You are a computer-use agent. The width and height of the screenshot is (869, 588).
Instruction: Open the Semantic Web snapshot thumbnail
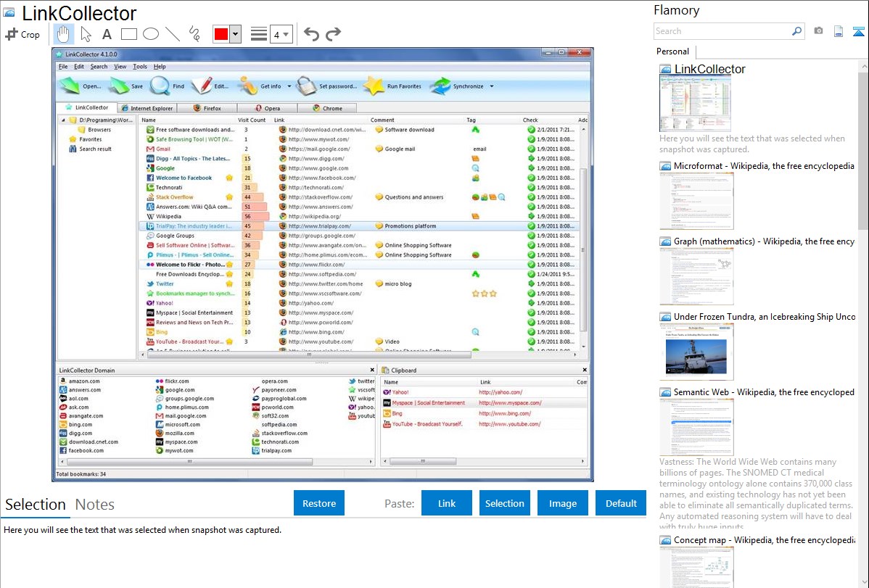point(696,427)
